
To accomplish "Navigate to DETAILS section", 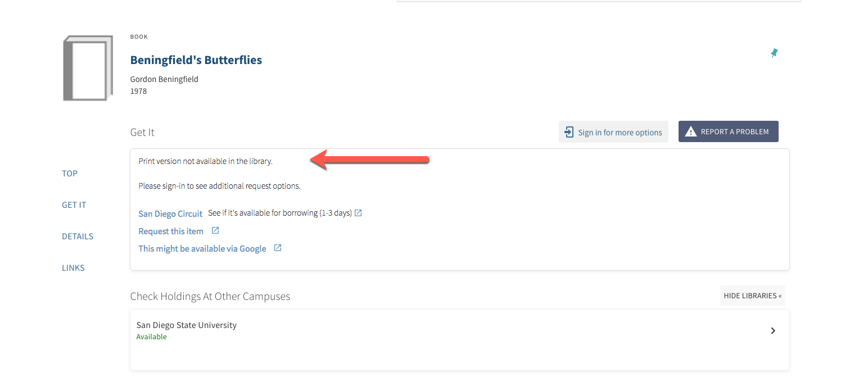I will [78, 236].
